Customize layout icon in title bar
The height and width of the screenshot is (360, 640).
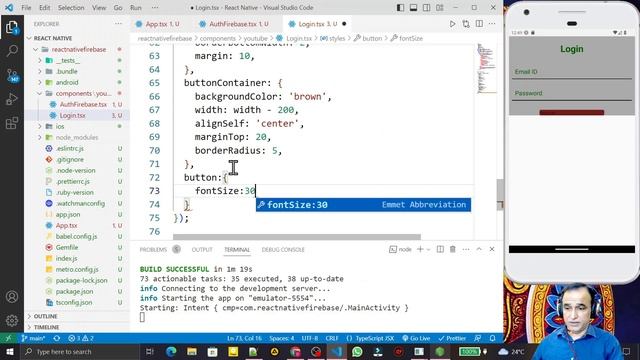tap(440, 8)
